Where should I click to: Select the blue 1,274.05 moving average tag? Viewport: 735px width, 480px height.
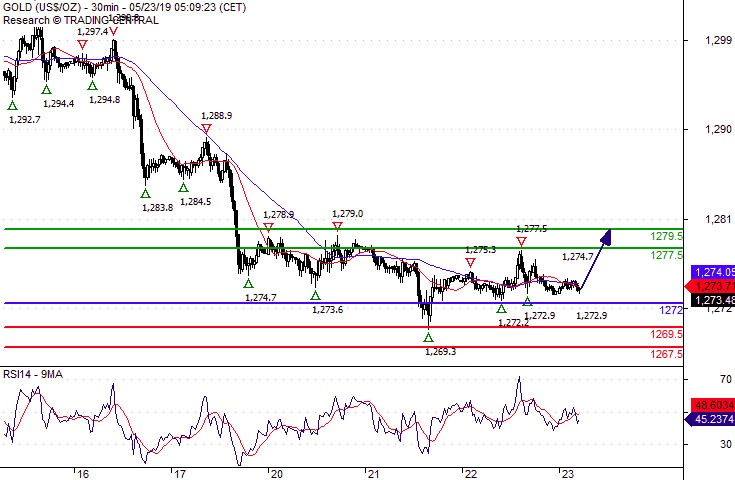pos(713,272)
